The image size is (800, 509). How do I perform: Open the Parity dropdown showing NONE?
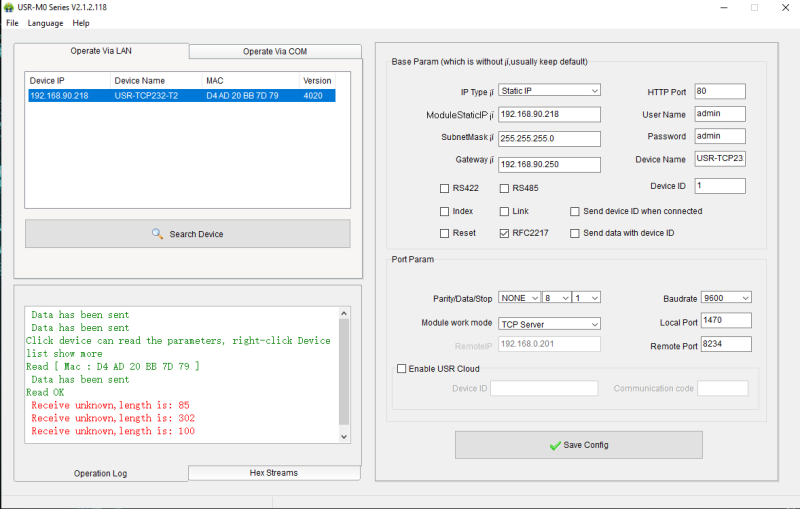tap(519, 298)
